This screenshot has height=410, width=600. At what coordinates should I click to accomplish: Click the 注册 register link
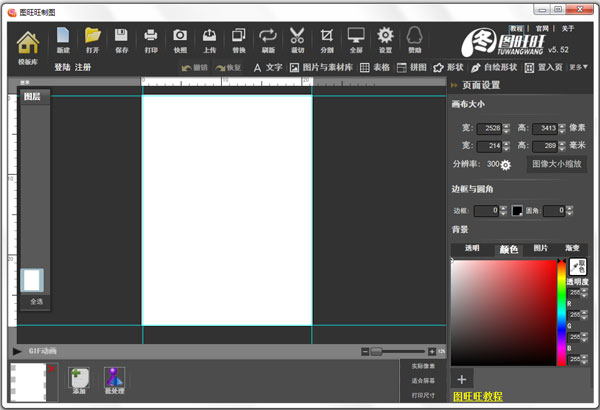(83, 67)
